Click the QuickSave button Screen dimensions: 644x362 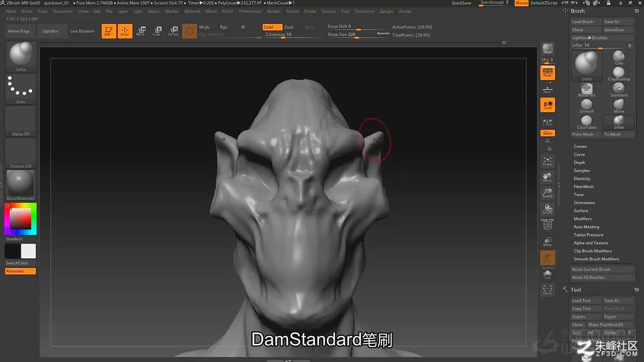tap(461, 3)
